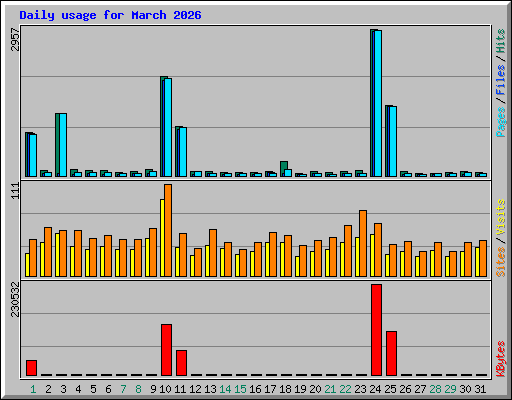Image resolution: width=512 pixels, height=400 pixels.
Task: Click day 29 on the date axis
Action: (450, 389)
